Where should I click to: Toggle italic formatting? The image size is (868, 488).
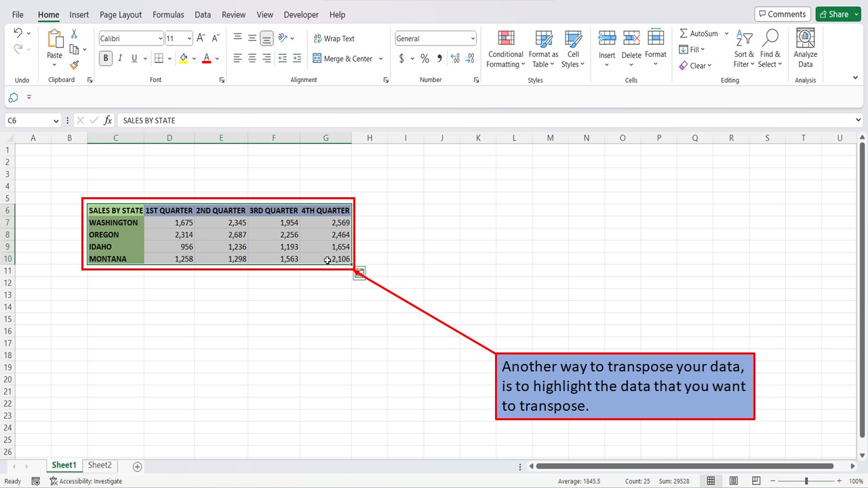pos(119,58)
